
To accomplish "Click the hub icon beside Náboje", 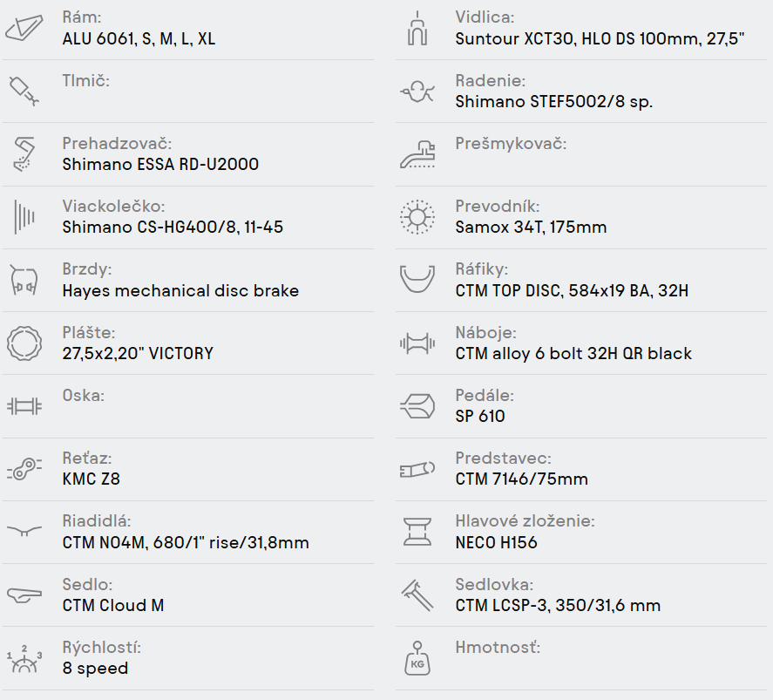I will pos(417,343).
